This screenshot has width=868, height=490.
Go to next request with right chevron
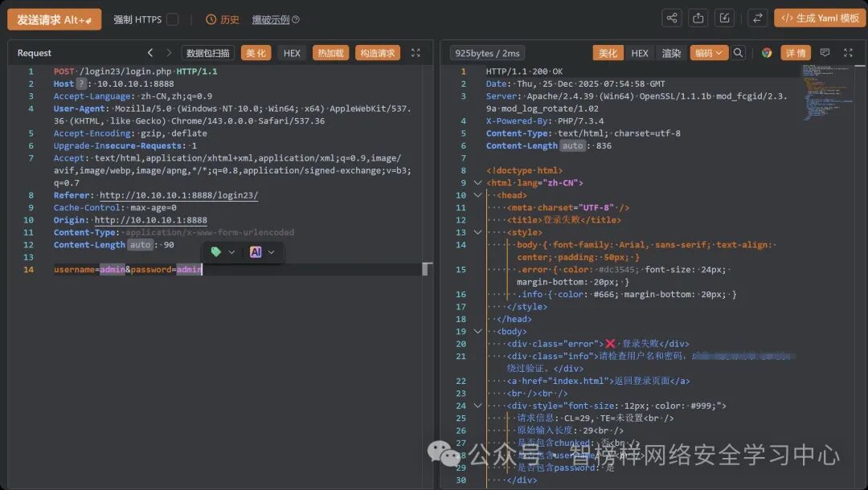[169, 52]
